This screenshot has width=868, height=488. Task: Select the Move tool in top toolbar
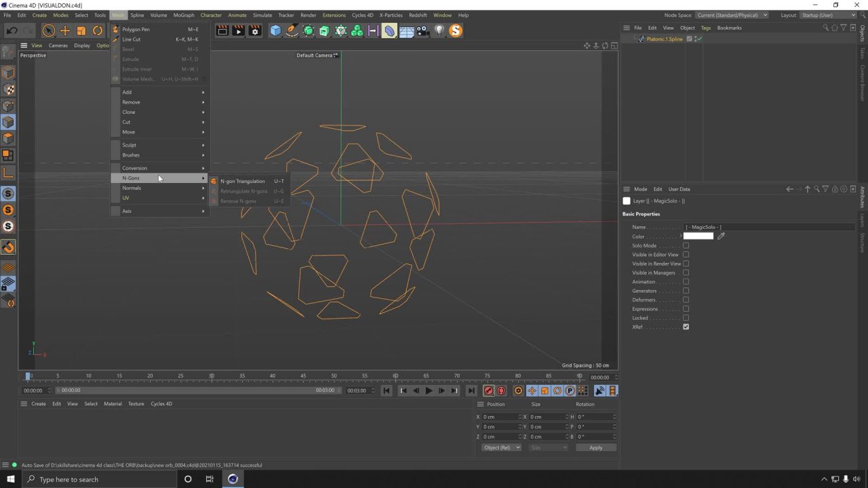(x=65, y=30)
